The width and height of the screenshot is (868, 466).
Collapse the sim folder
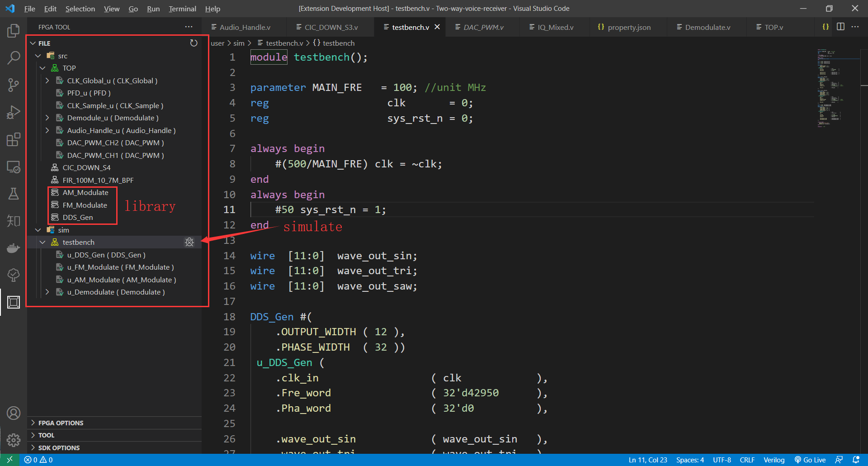(38, 230)
